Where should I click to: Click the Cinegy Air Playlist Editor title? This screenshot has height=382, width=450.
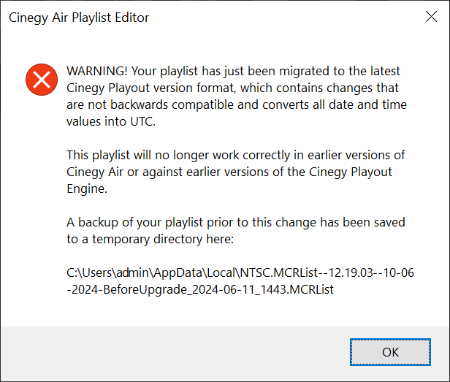(x=79, y=18)
